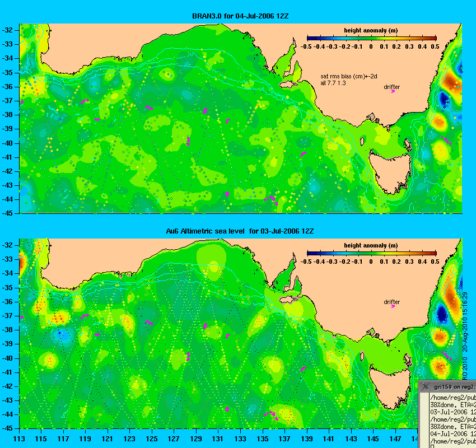Viewport: 476px width, 448px height.
Task: Click the -0.5 tick on the top colorbar
Action: (x=306, y=46)
